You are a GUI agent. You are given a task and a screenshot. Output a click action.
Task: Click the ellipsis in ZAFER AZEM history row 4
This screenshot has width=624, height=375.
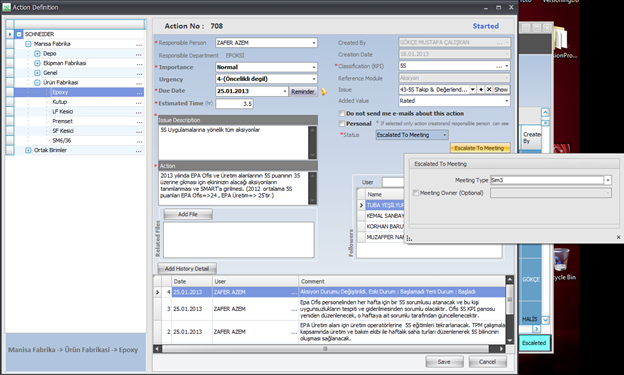click(x=294, y=292)
